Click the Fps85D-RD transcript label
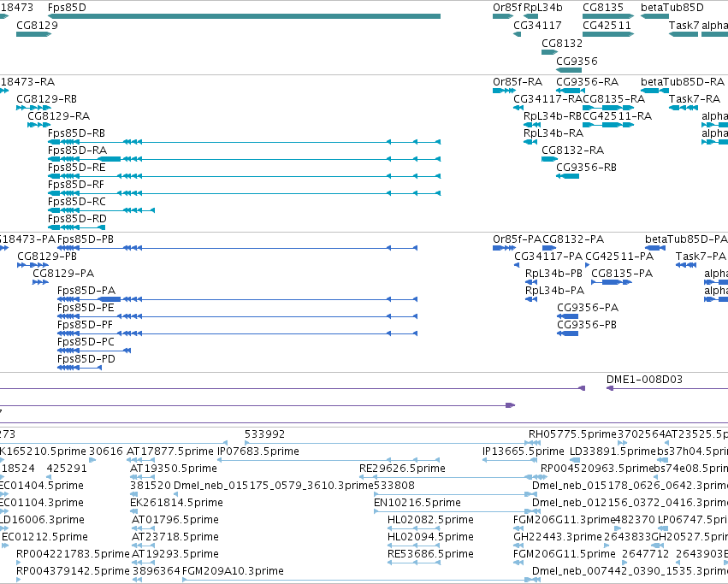The image size is (728, 584). 77,219
